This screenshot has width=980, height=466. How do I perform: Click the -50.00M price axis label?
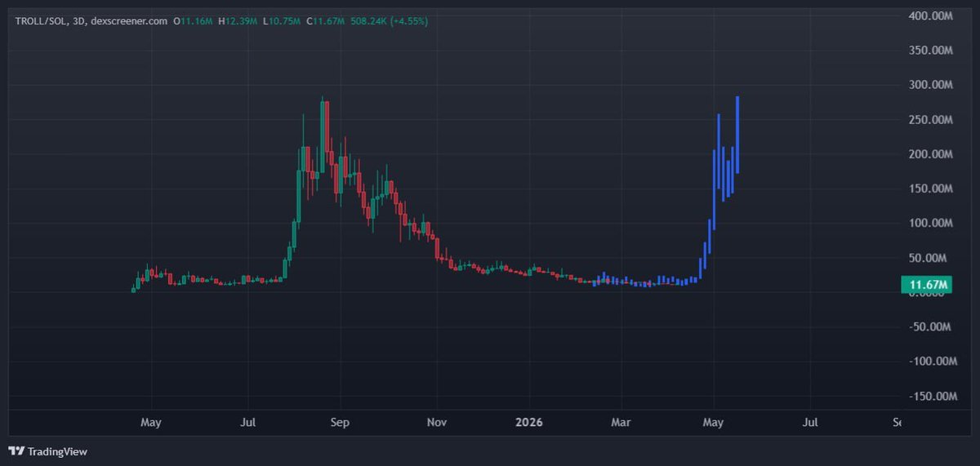coord(930,326)
